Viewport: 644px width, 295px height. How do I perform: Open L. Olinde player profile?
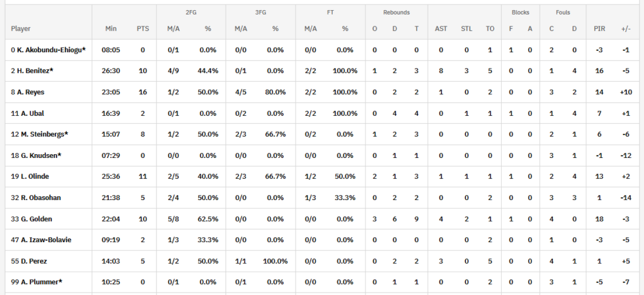point(31,177)
